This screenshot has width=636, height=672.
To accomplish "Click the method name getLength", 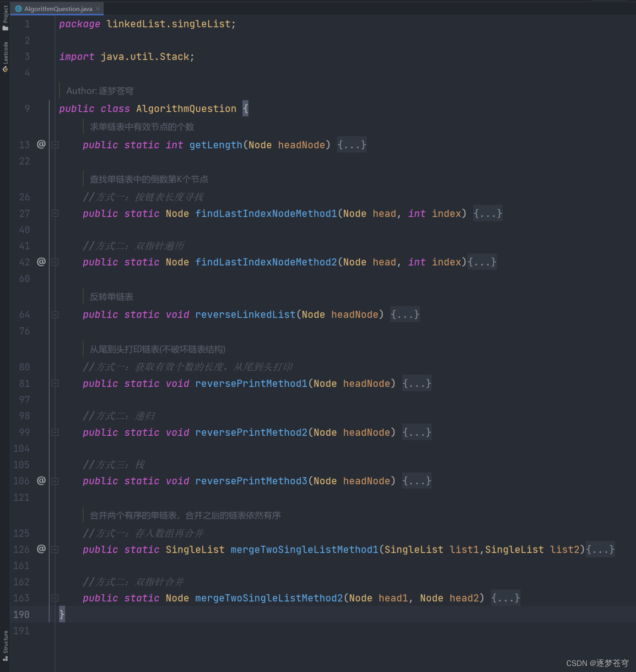I will click(x=216, y=145).
